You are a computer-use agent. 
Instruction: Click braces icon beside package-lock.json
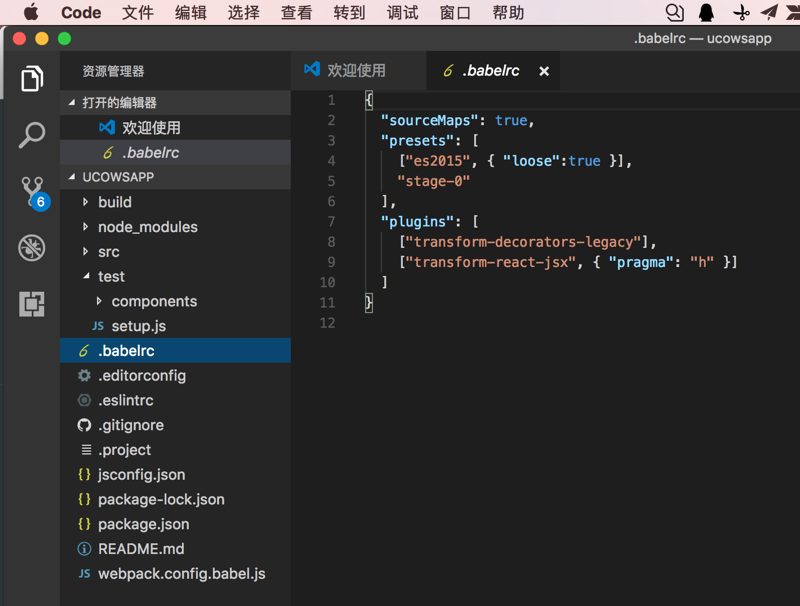(x=84, y=499)
